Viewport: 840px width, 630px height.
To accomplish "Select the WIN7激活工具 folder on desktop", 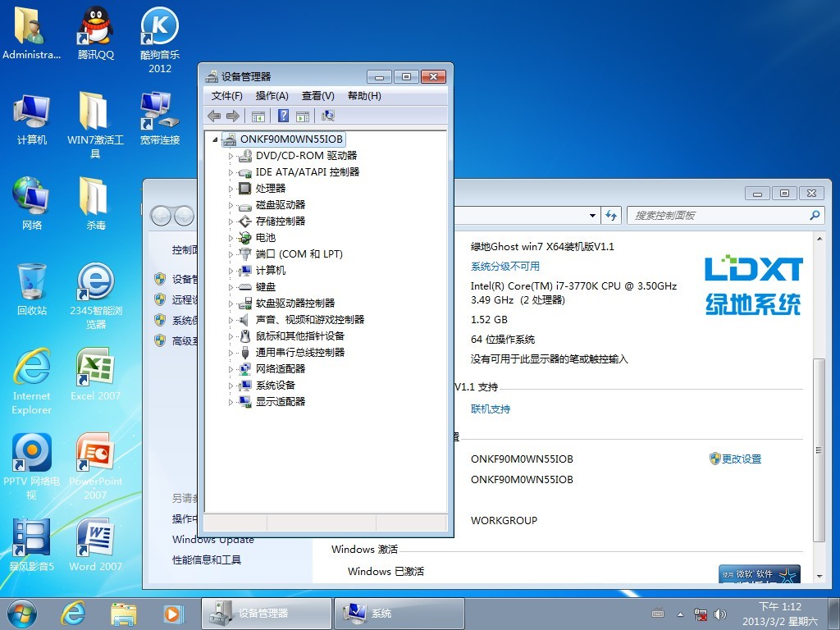I will click(x=95, y=126).
